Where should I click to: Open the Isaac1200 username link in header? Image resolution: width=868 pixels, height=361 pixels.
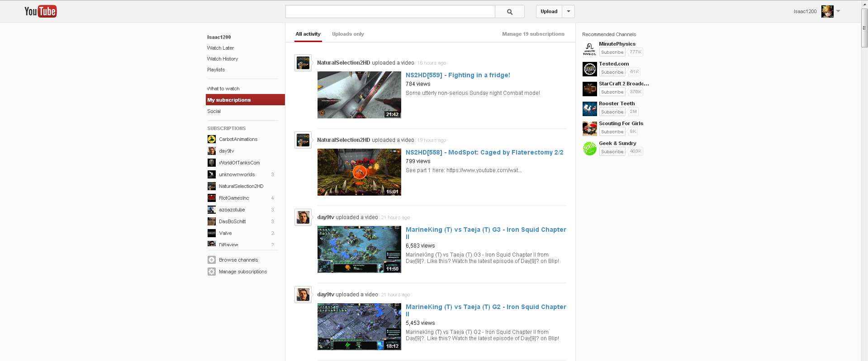(805, 11)
